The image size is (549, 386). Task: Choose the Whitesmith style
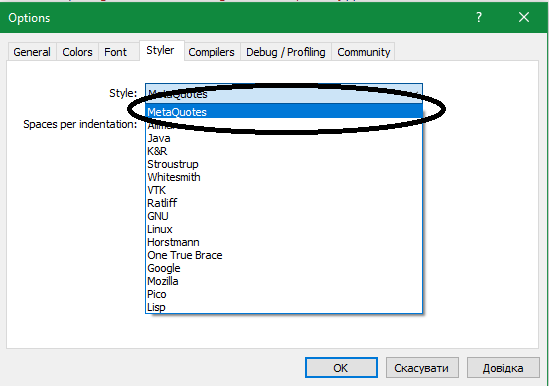pyautogui.click(x=284, y=177)
